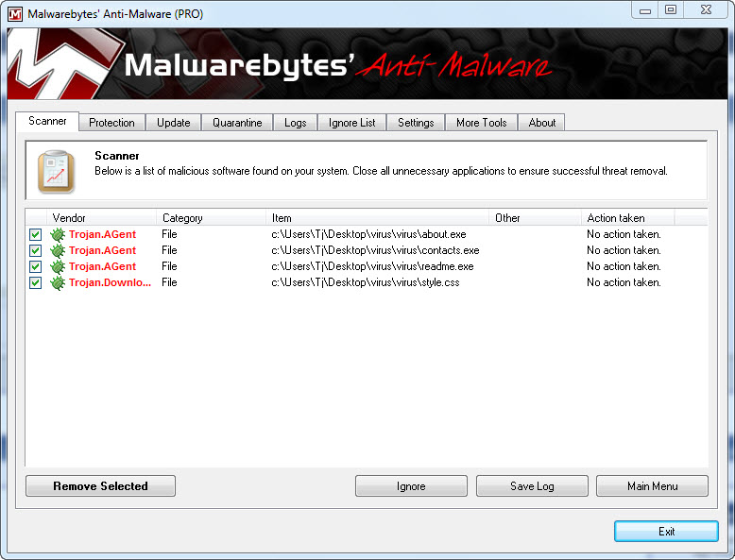Click the Scanner clipboard report icon
The image size is (735, 560).
57,172
